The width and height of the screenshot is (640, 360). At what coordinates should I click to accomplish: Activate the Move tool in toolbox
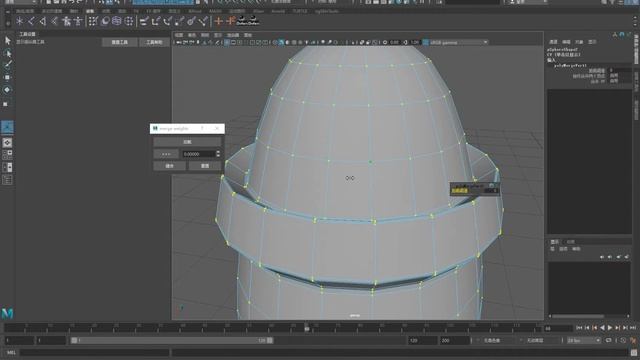7,77
